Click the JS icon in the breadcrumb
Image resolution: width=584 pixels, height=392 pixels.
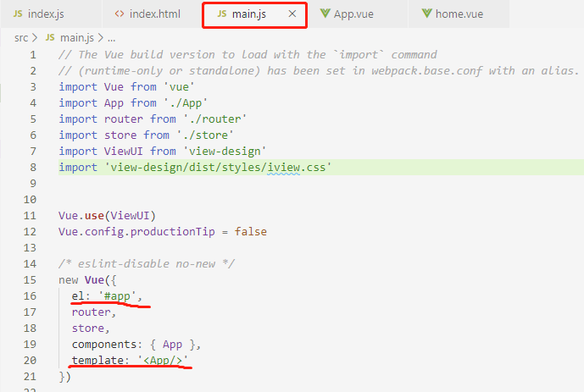(x=50, y=37)
